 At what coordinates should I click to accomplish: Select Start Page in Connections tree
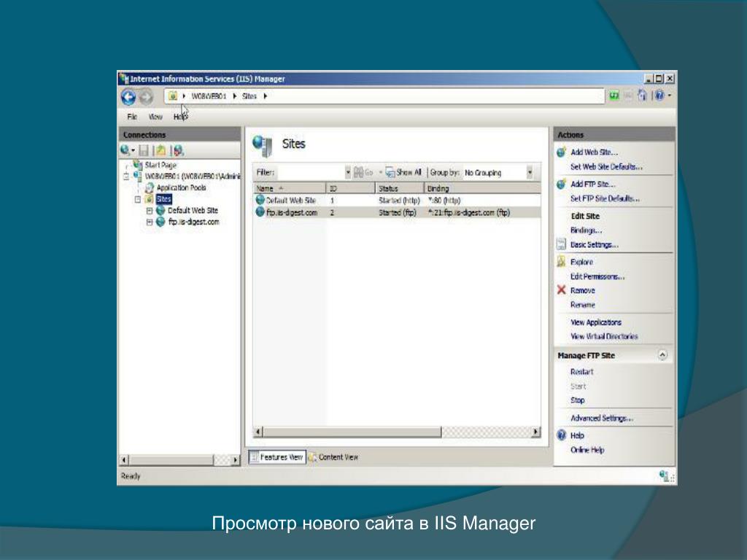point(160,165)
